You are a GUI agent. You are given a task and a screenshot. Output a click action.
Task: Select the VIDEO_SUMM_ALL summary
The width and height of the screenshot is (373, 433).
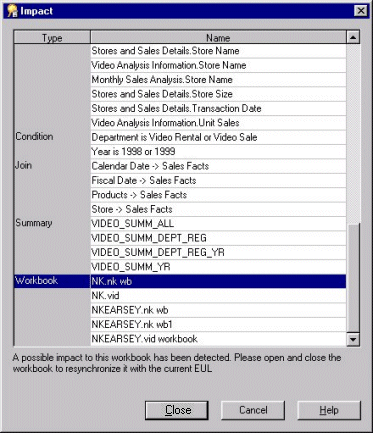(218, 223)
